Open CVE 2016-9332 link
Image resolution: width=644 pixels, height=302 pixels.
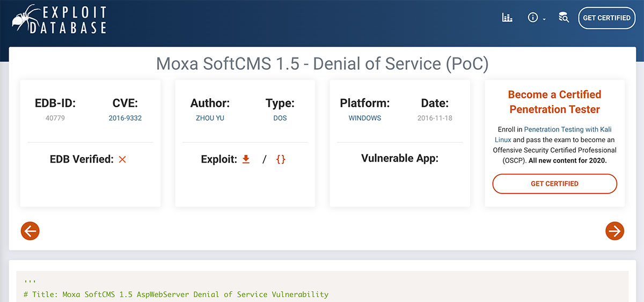pyautogui.click(x=125, y=118)
